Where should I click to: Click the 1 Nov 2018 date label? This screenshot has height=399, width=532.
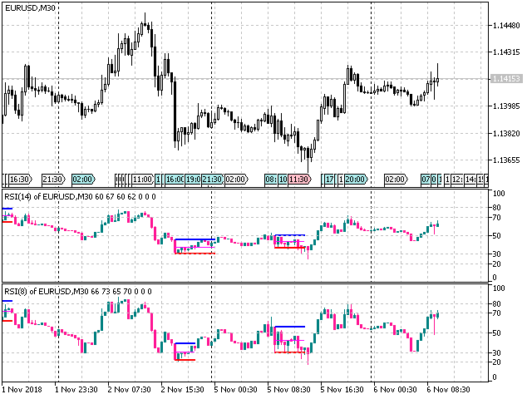pos(22,389)
